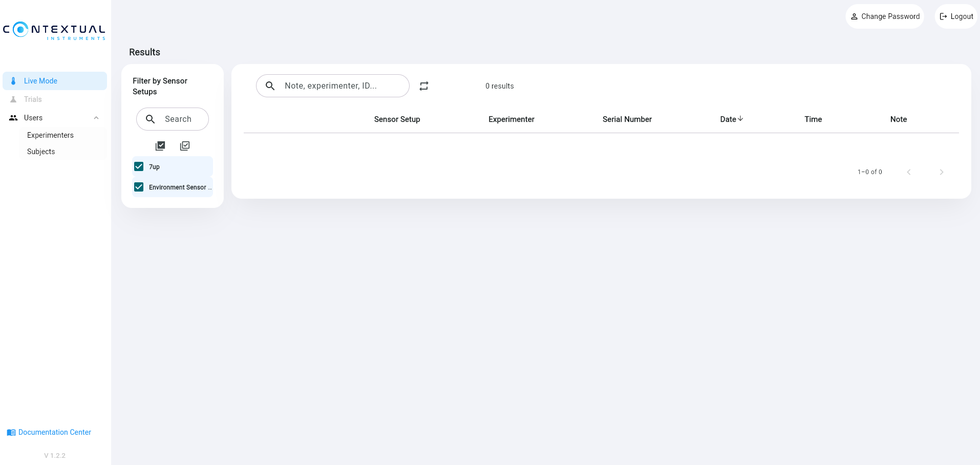The width and height of the screenshot is (980, 465).
Task: Click the Change Password button
Action: pos(885,16)
